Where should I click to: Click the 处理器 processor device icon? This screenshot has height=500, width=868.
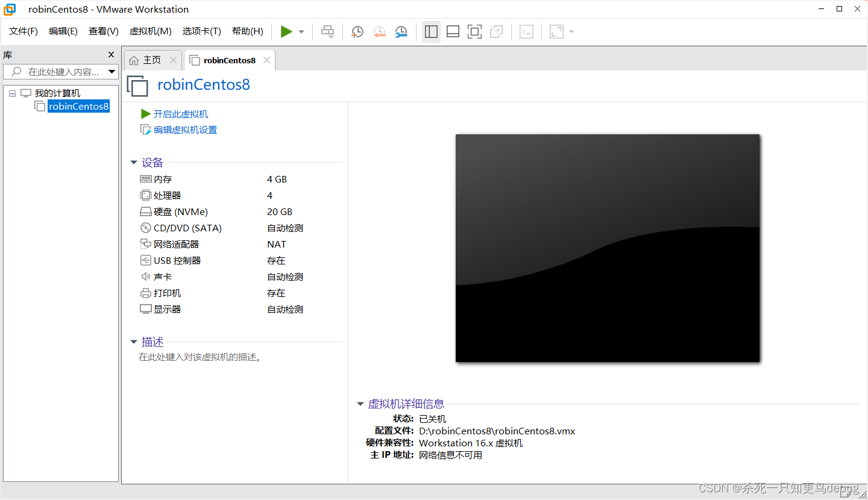pyautogui.click(x=146, y=195)
